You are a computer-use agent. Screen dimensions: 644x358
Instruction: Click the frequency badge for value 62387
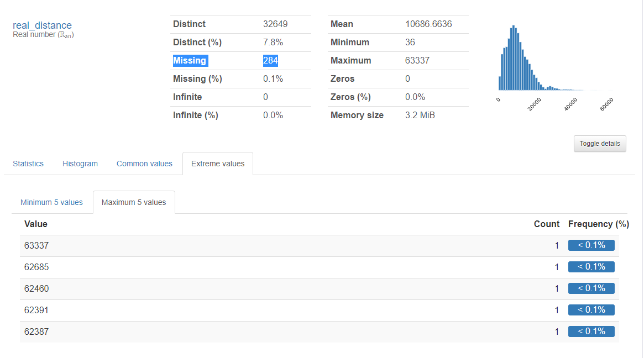coord(591,331)
